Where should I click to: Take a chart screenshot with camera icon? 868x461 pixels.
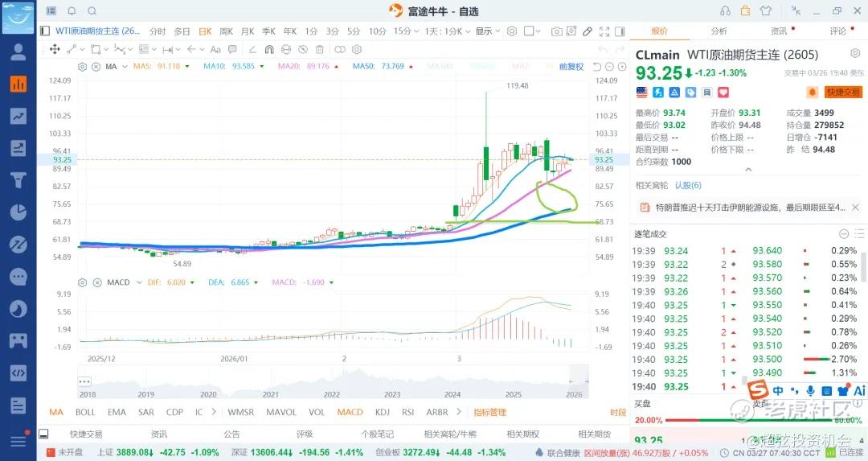pos(556,31)
